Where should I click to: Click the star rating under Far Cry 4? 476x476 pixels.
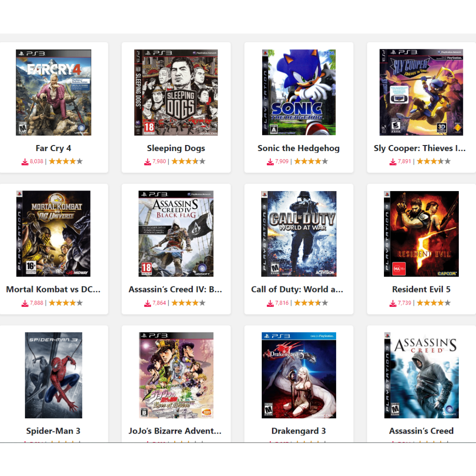pyautogui.click(x=66, y=161)
